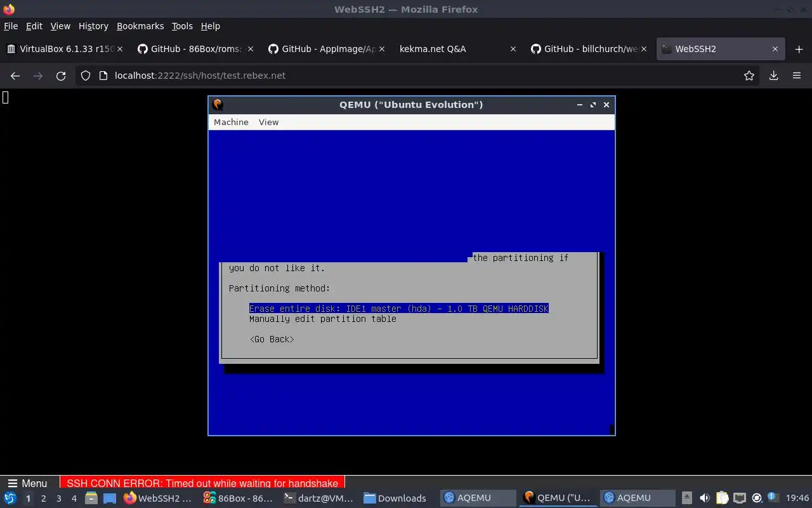The height and width of the screenshot is (508, 812).
Task: Click the eject removable media tray icon
Action: (x=687, y=498)
